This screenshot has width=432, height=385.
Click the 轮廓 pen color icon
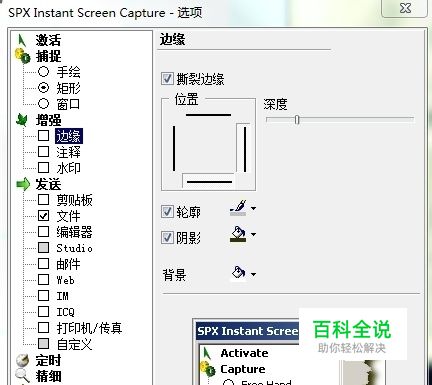coord(238,208)
